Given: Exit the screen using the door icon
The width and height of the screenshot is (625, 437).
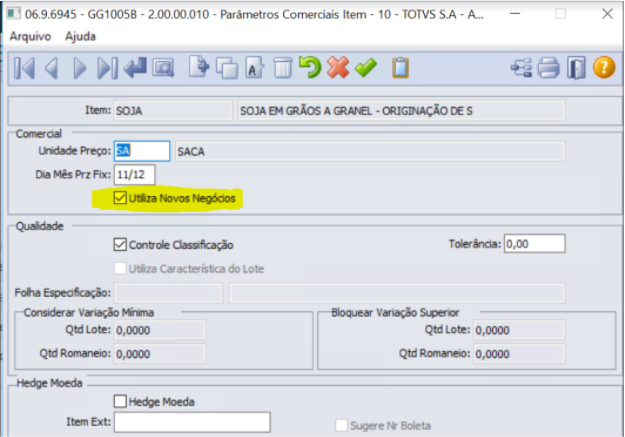Looking at the screenshot, I should pos(576,68).
